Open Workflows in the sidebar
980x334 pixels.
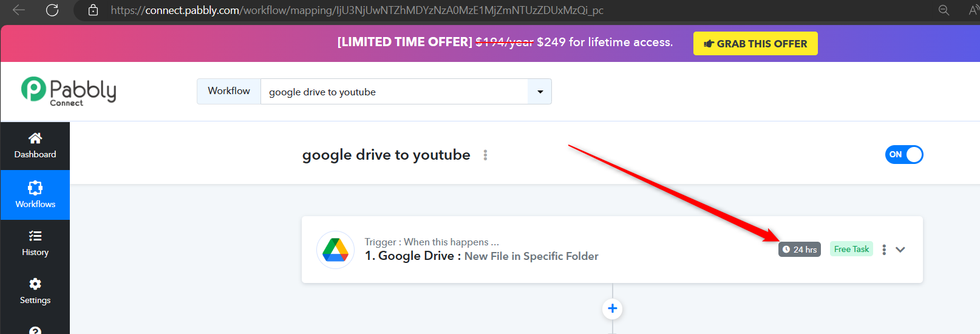[x=35, y=195]
